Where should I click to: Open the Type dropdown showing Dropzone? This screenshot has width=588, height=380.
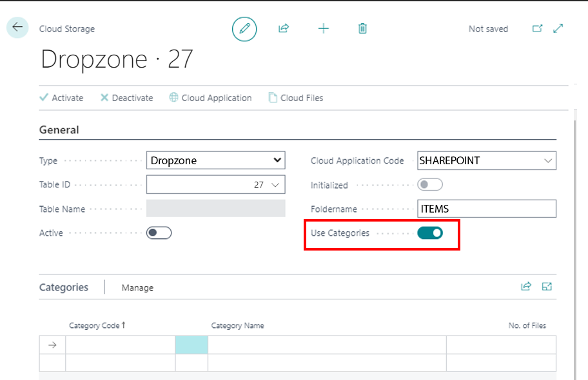pyautogui.click(x=215, y=160)
